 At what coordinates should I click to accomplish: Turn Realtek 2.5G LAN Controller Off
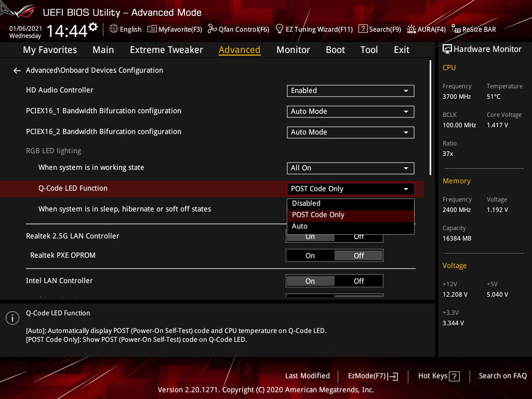(x=358, y=237)
